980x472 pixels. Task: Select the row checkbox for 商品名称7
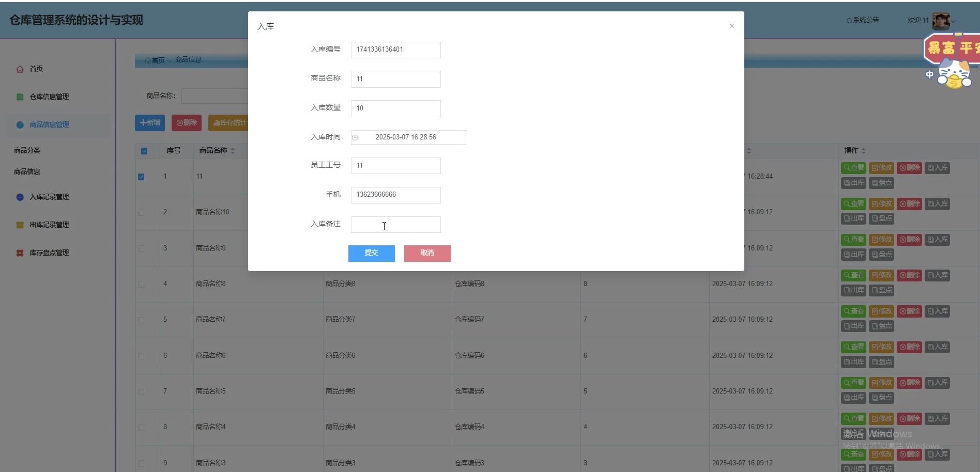click(141, 320)
